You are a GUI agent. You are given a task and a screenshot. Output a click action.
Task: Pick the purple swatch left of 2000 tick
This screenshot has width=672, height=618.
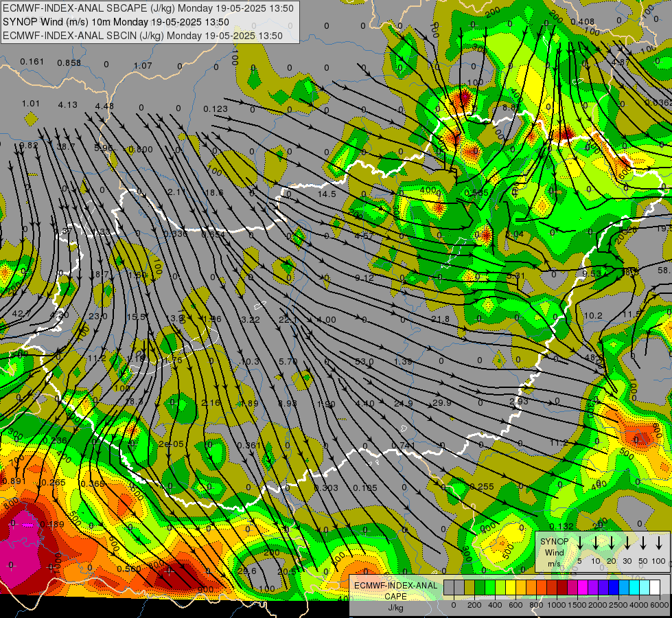[593, 587]
